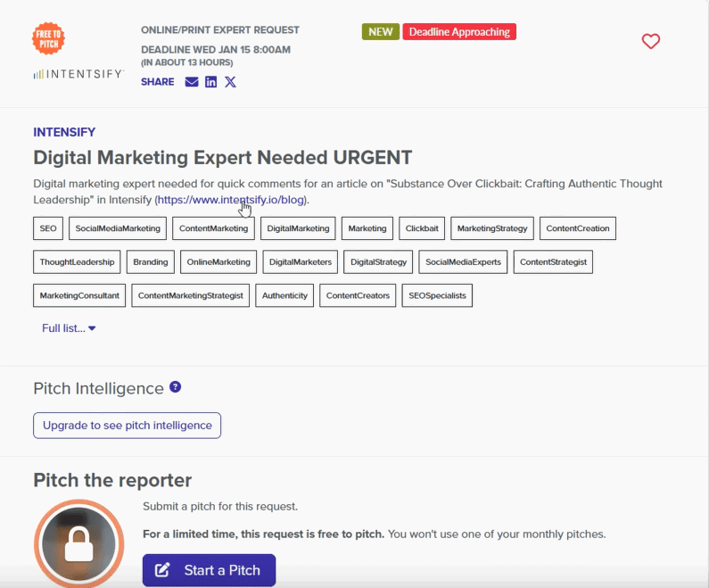Open the INTENSIFY outlet link

(64, 132)
